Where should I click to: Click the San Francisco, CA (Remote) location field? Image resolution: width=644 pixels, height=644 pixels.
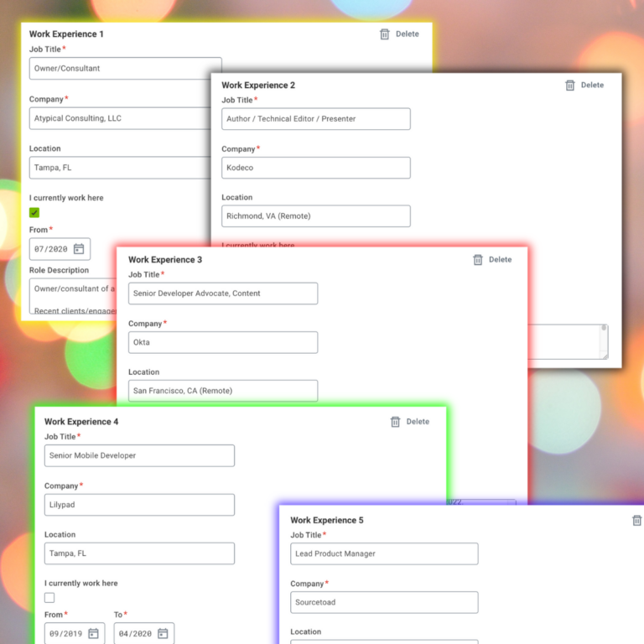tap(222, 391)
